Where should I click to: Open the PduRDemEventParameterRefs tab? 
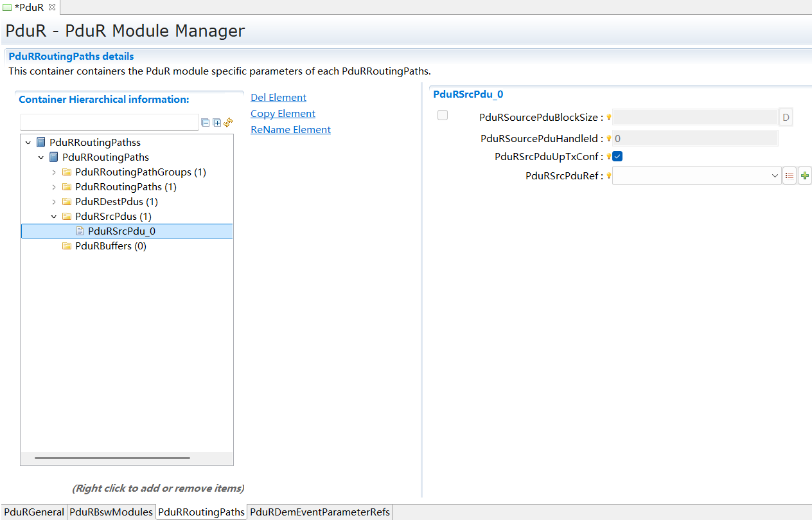tap(319, 512)
